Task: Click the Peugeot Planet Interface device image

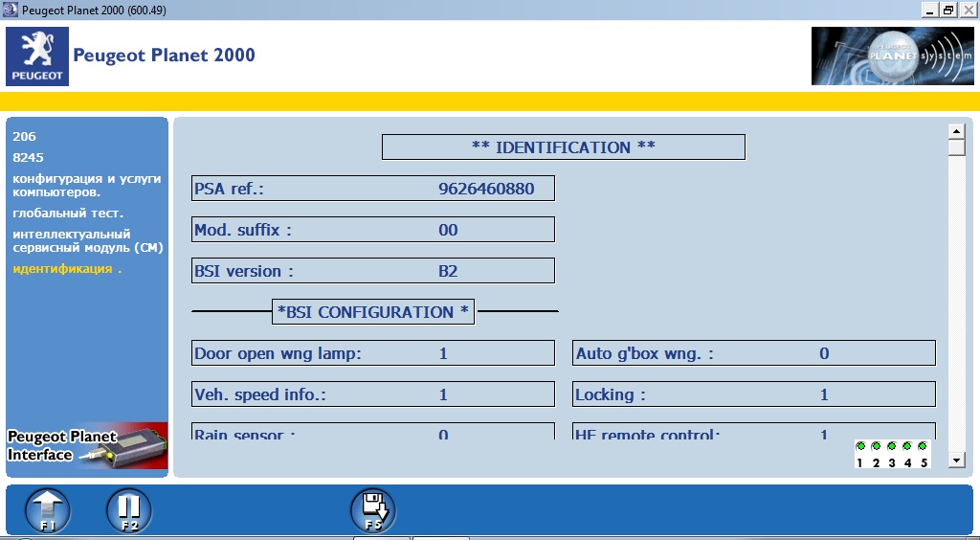Action: click(x=87, y=445)
